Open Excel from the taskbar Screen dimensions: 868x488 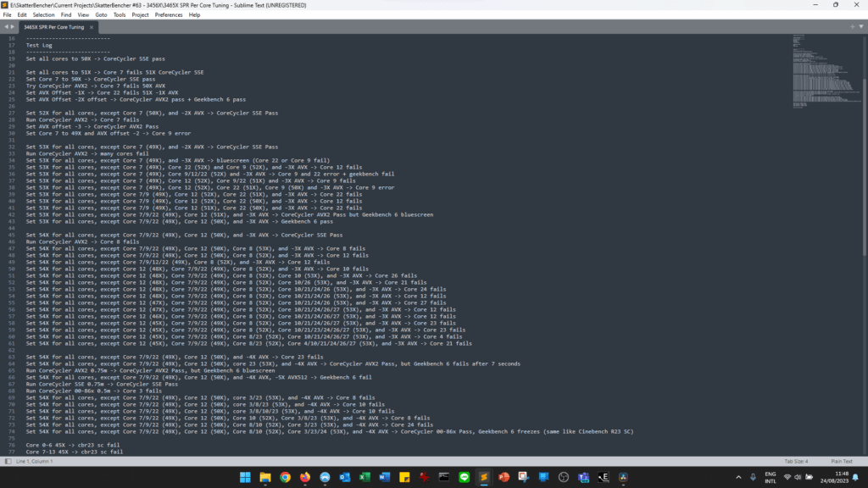click(x=364, y=477)
